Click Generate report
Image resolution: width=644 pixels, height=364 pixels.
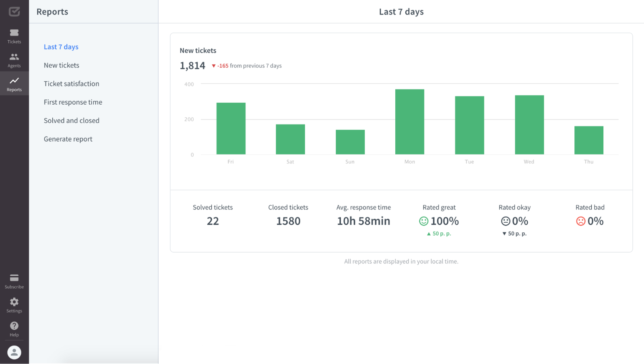tap(68, 139)
